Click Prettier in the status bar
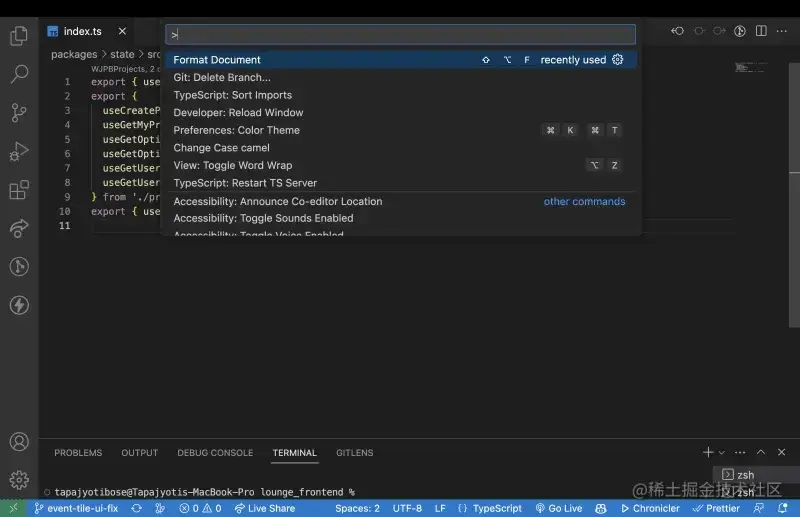The image size is (800, 517). pyautogui.click(x=716, y=508)
